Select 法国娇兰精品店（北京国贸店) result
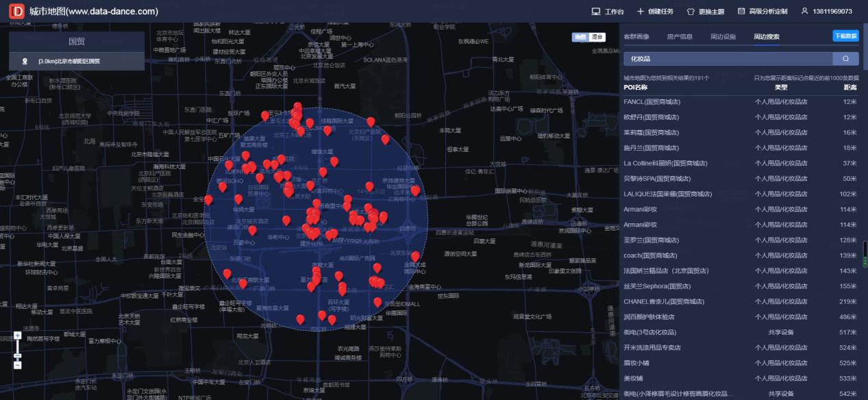Viewport: 868px width, 400px height. click(x=741, y=271)
